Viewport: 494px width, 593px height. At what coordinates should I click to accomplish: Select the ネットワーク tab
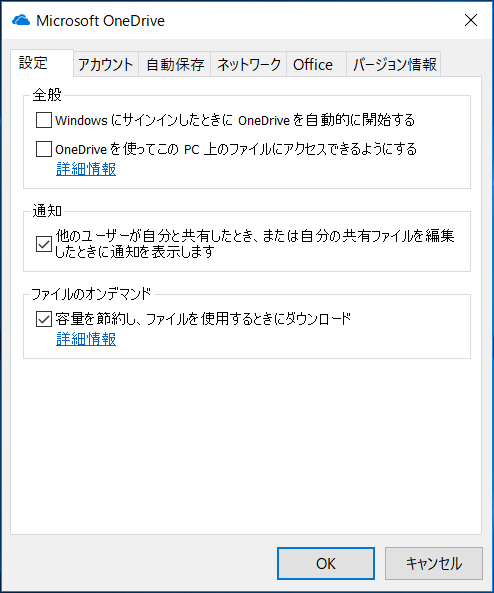coord(249,64)
